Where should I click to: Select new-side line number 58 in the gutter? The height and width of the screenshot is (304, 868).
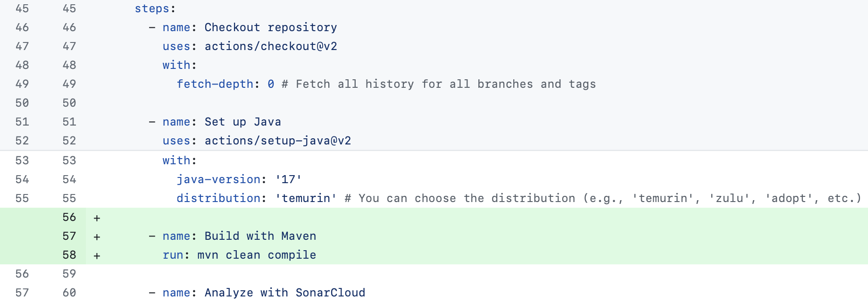pyautogui.click(x=69, y=255)
